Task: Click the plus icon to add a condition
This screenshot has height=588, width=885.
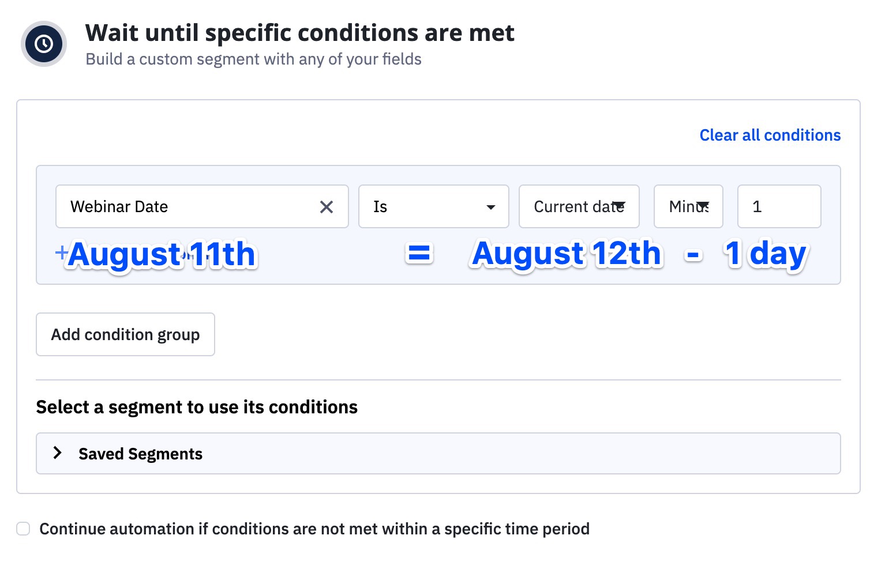Action: (x=61, y=252)
